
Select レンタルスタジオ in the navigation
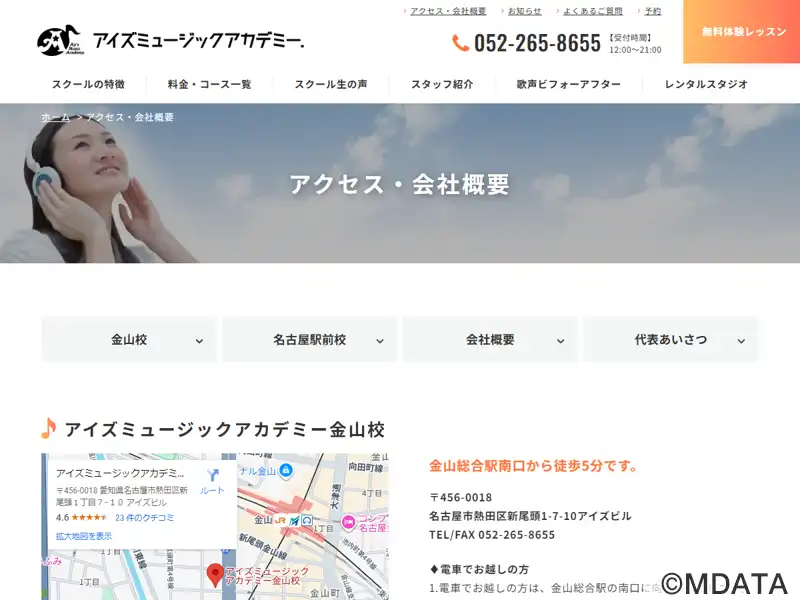(706, 84)
